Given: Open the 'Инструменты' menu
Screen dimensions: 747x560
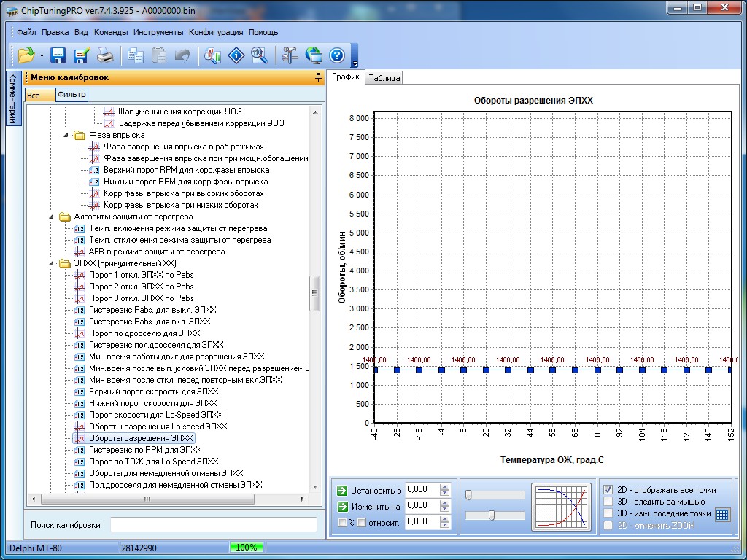Looking at the screenshot, I should coord(158,32).
